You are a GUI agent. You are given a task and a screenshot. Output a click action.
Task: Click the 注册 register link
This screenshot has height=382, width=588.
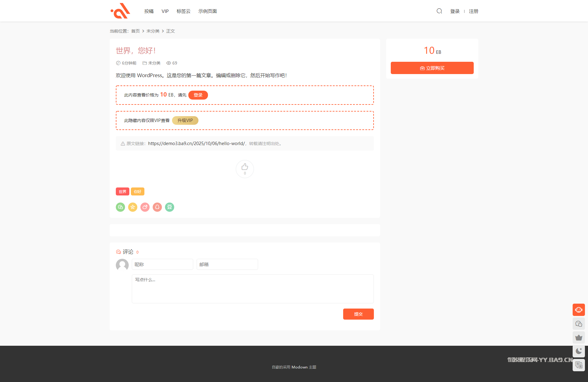473,11
